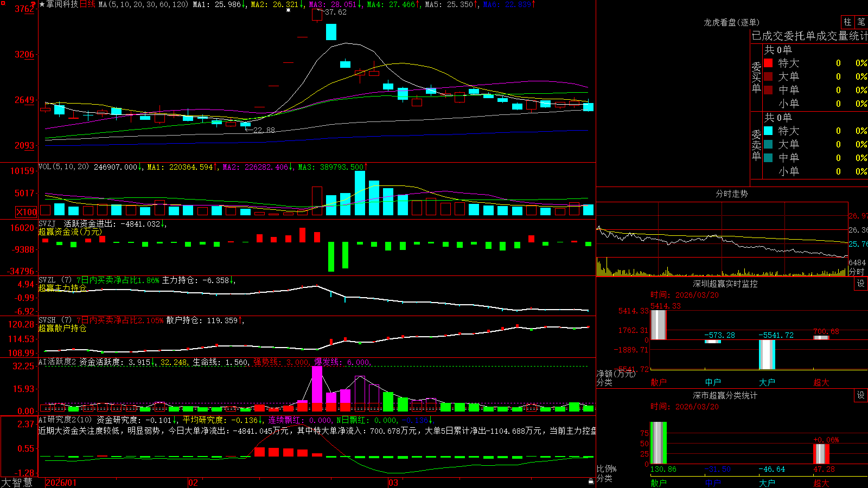Viewport: 868px width, 488px height.
Task: Click the 日线 period label
Action: tap(87, 4)
